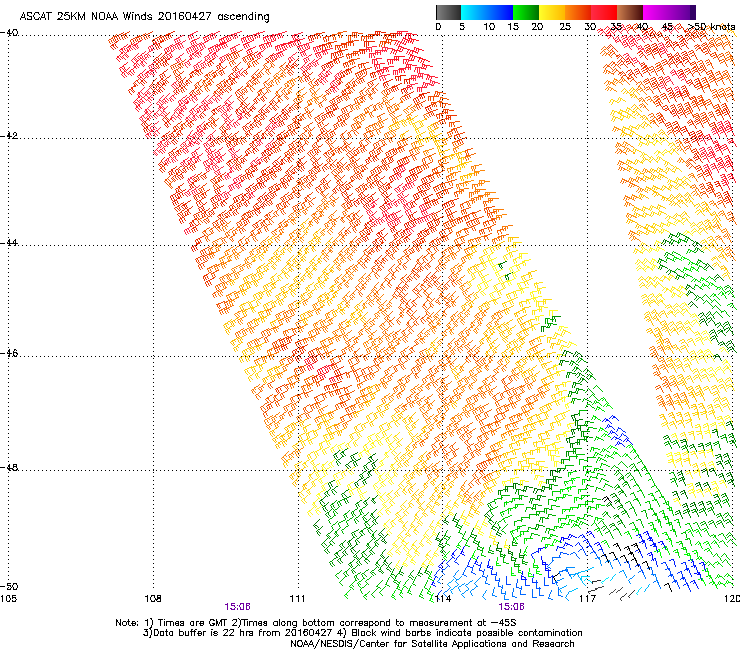
Task: Click the legend label '0'
Action: coord(438,27)
